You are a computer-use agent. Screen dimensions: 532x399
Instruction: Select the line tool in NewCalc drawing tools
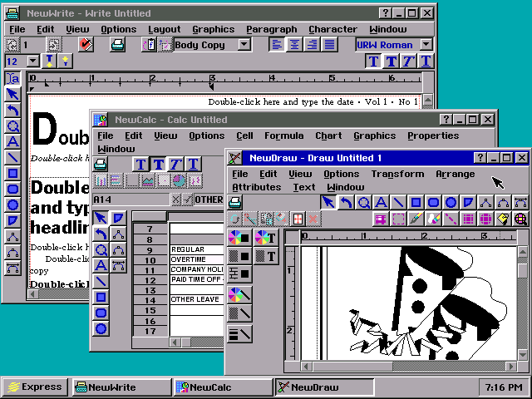pos(101,281)
